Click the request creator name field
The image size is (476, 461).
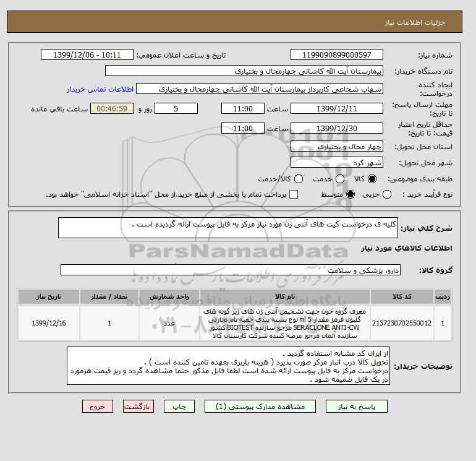tap(260, 89)
